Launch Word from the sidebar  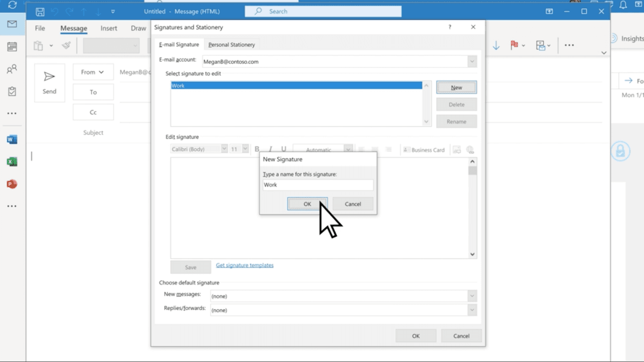pos(12,139)
